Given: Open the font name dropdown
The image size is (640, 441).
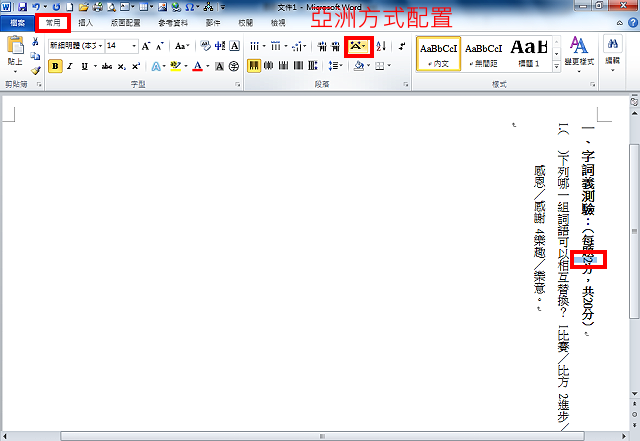Looking at the screenshot, I should tap(100, 46).
